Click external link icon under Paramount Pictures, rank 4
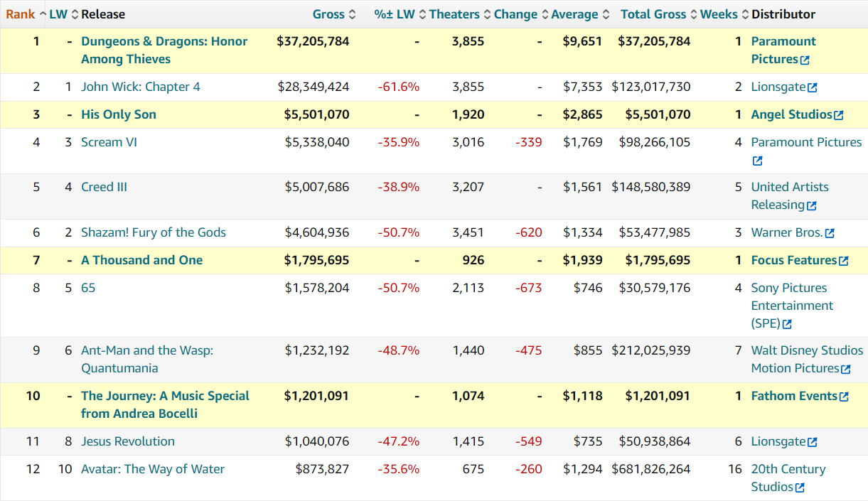The width and height of the screenshot is (868, 501). pos(757,161)
